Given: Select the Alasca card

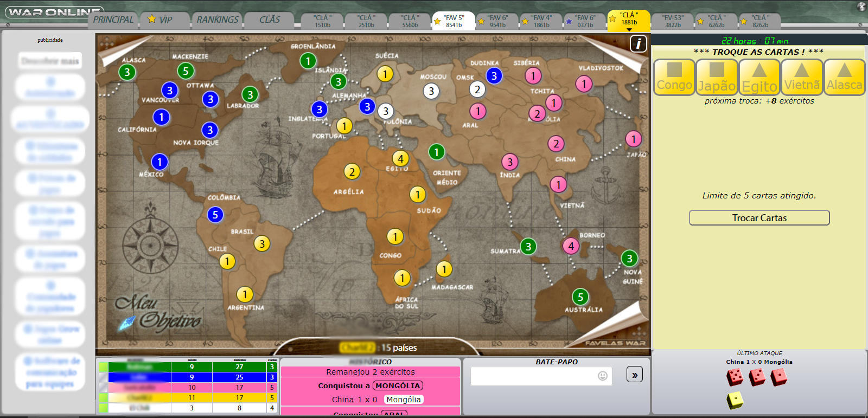Looking at the screenshot, I should click(x=844, y=77).
